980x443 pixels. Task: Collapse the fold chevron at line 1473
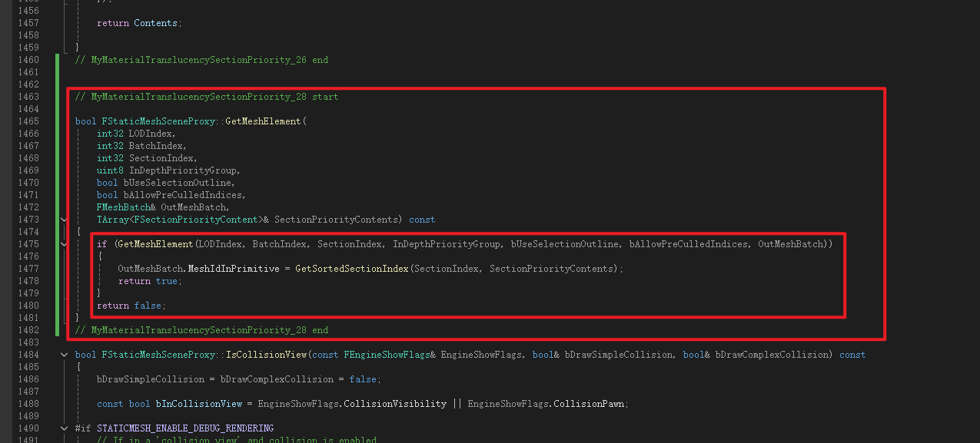pyautogui.click(x=64, y=220)
